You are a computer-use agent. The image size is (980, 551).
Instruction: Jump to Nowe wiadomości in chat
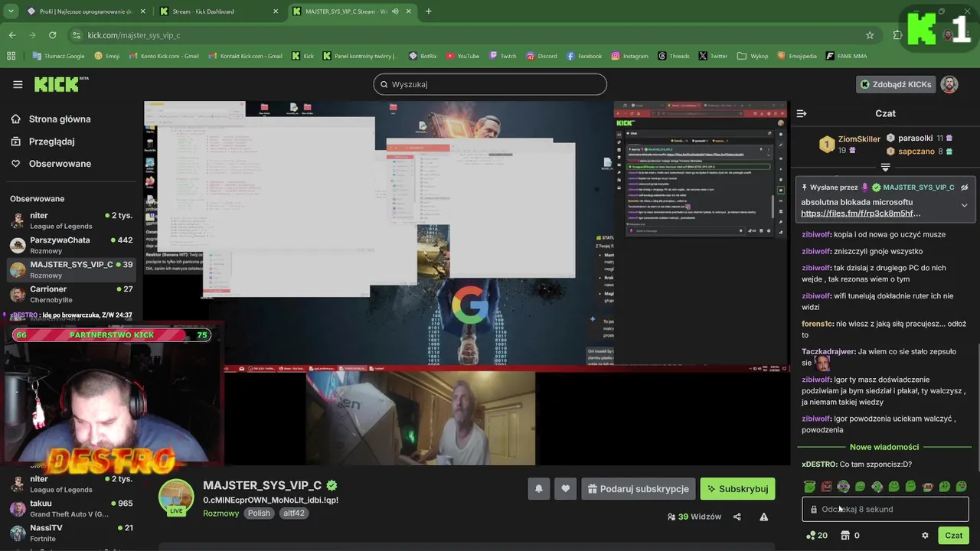[884, 447]
